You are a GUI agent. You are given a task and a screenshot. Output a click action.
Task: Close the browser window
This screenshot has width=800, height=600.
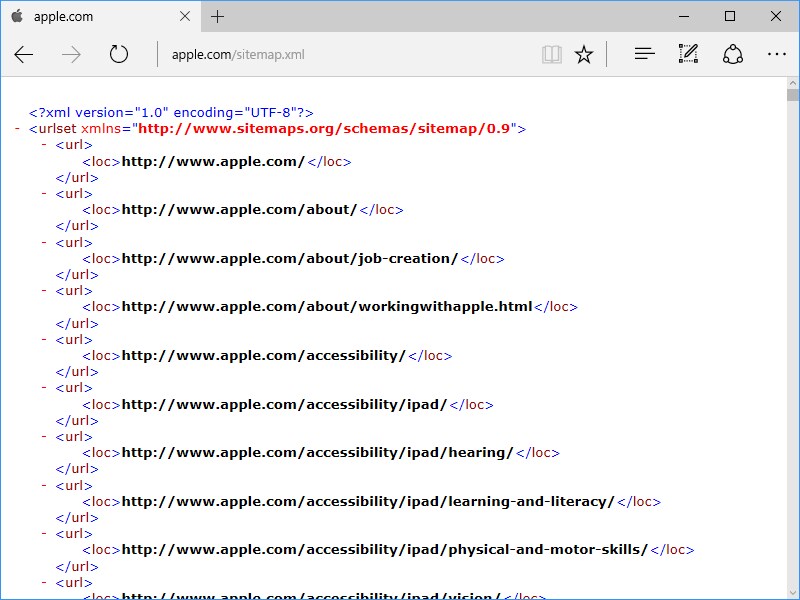(x=776, y=16)
